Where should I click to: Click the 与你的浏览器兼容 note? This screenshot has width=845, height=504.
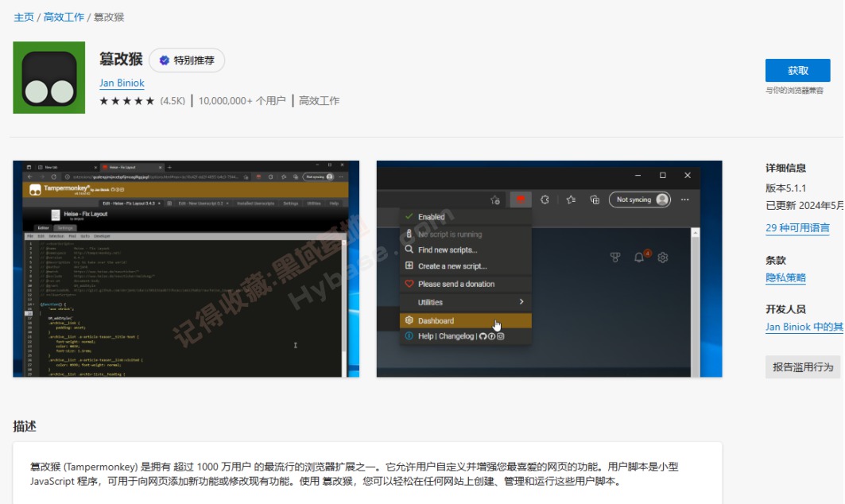[x=794, y=91]
